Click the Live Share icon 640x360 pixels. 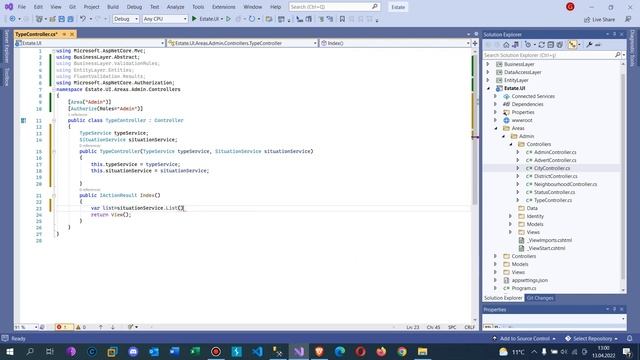599,19
